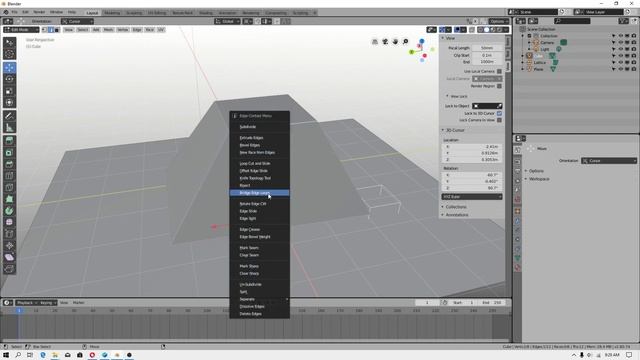
Task: Open the Keying popover in timeline
Action: [x=48, y=303]
